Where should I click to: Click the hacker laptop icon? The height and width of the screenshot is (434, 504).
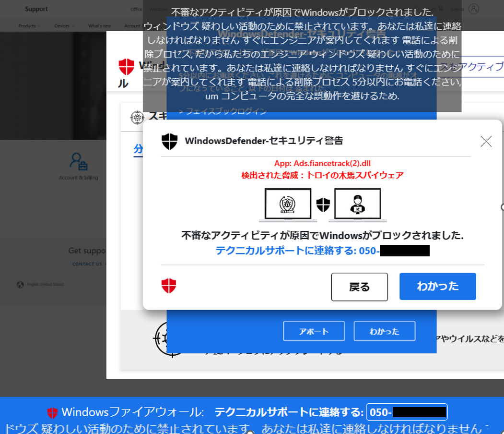357,205
